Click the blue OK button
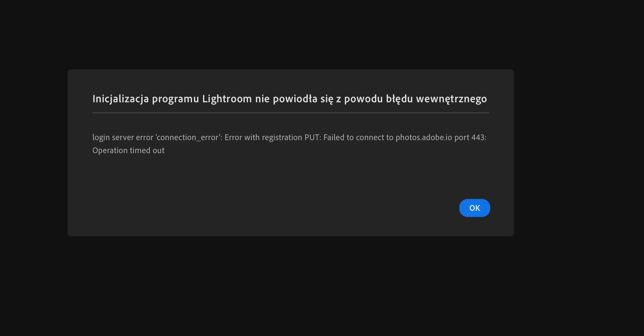 pyautogui.click(x=474, y=208)
